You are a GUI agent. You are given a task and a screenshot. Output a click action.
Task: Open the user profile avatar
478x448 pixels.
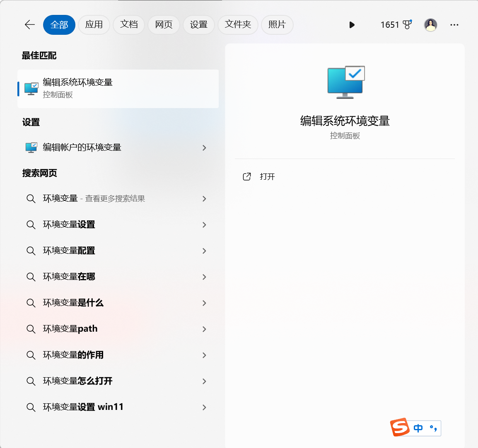(430, 25)
